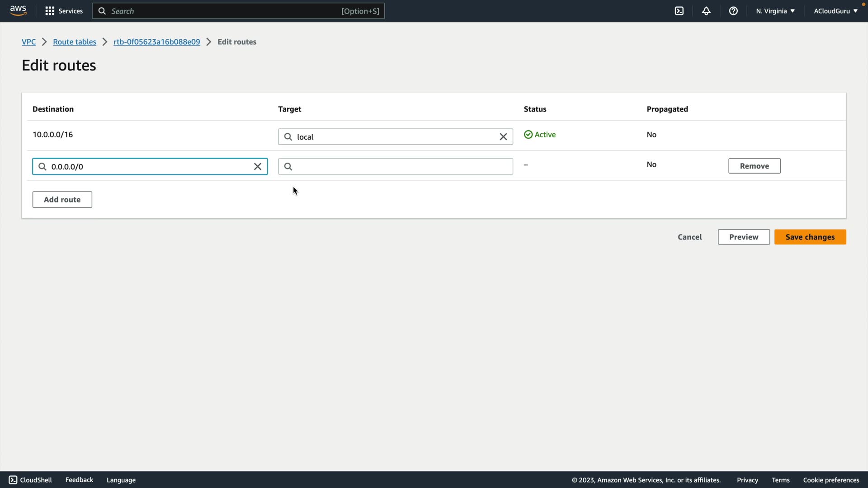The height and width of the screenshot is (488, 868).
Task: Click CloudShell icon in the footer
Action: coord(13,480)
